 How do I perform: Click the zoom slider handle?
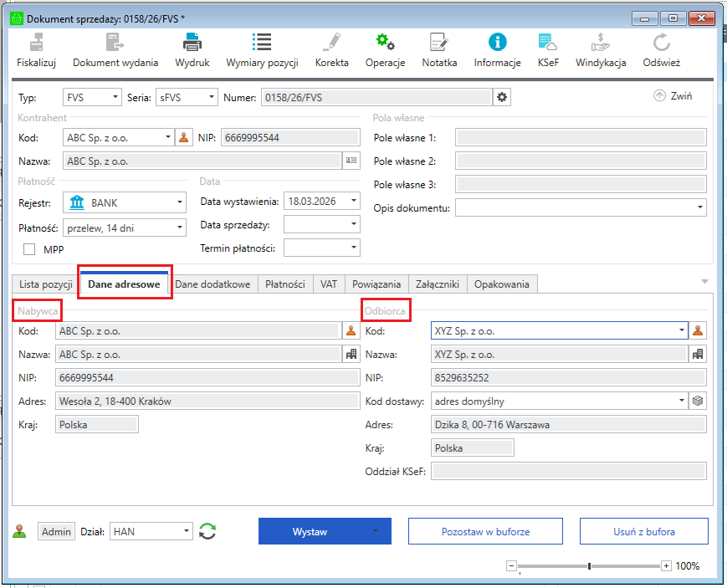(x=590, y=566)
